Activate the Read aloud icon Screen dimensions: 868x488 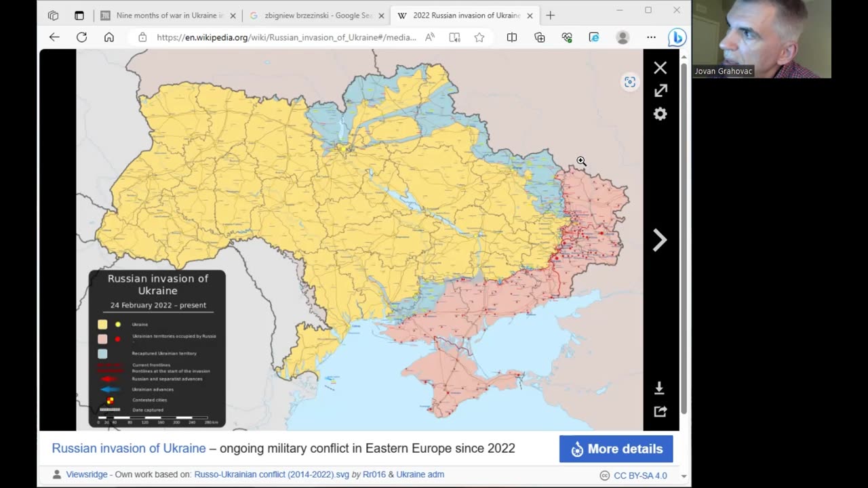(x=430, y=37)
